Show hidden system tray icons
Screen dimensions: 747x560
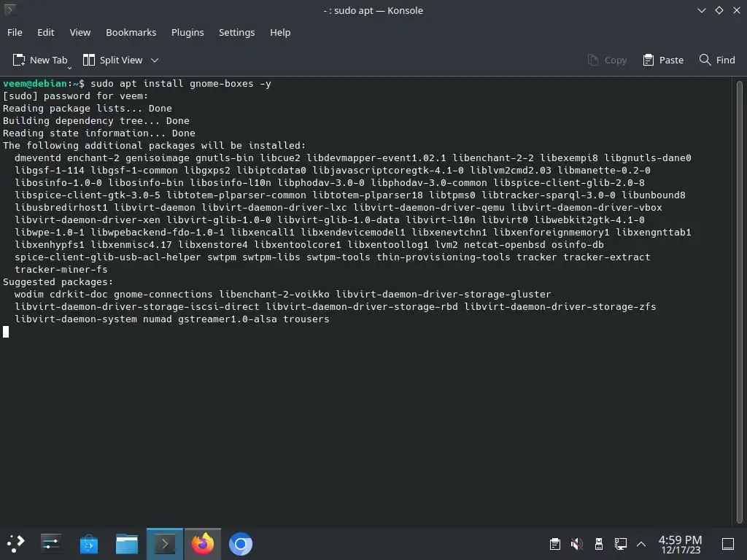641,544
